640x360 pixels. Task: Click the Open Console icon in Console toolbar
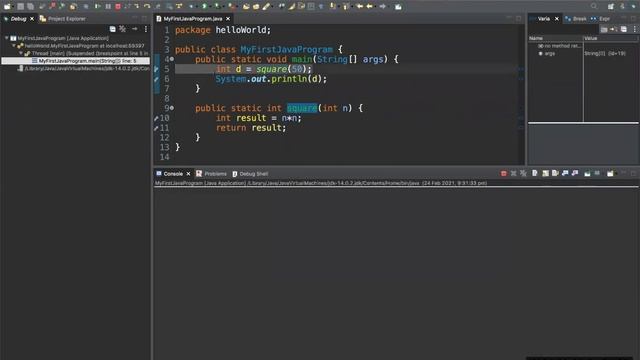[610, 173]
